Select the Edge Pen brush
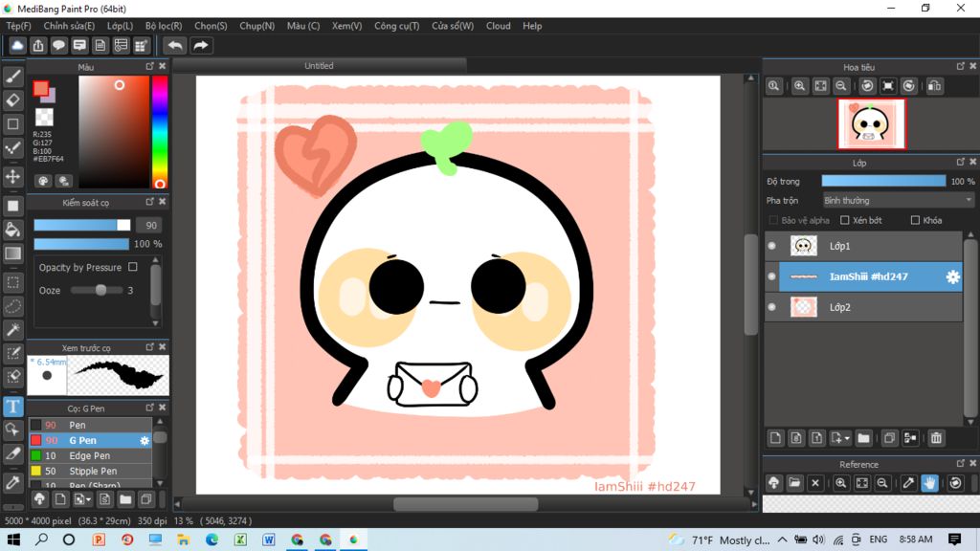 coord(91,455)
